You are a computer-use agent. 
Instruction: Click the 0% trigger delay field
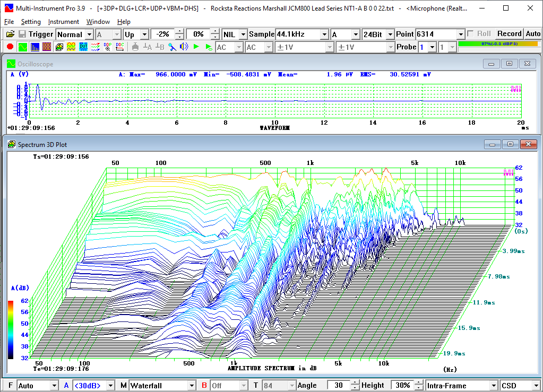199,34
